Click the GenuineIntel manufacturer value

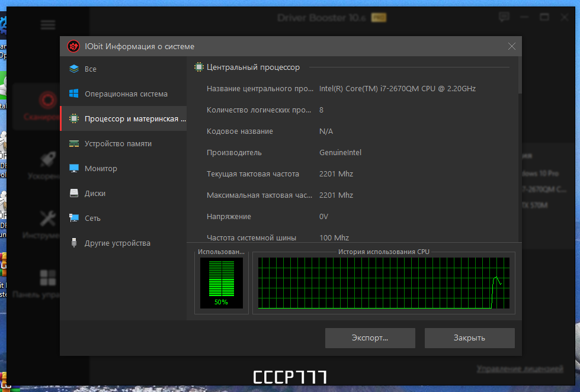pos(340,152)
